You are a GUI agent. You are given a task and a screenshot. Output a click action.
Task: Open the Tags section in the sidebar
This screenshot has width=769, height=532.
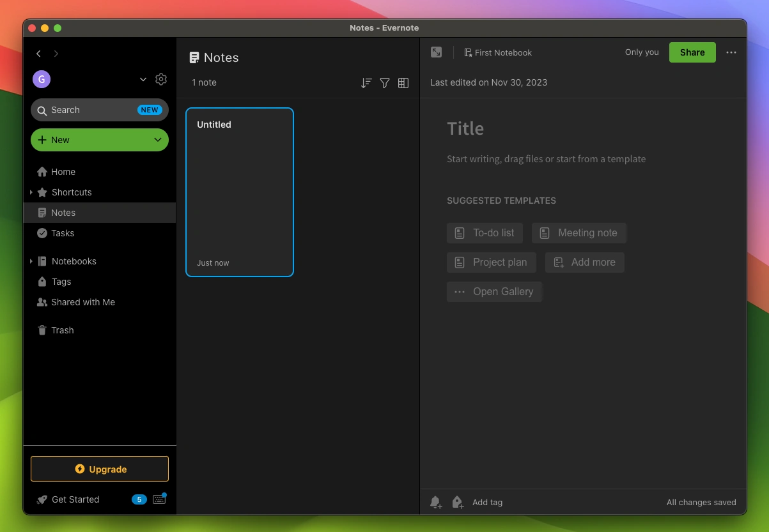point(61,282)
